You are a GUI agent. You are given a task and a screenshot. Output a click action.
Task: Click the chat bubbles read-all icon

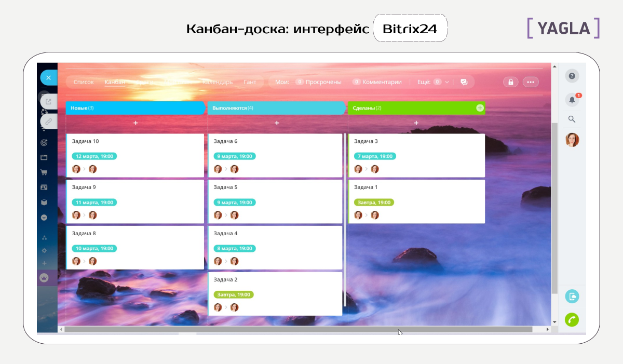(464, 82)
